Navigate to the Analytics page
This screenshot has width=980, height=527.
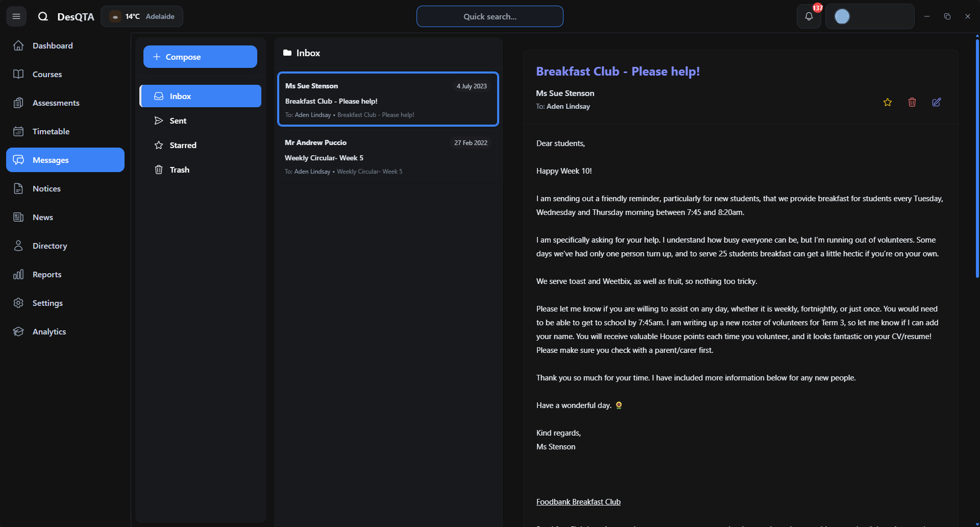(x=49, y=331)
